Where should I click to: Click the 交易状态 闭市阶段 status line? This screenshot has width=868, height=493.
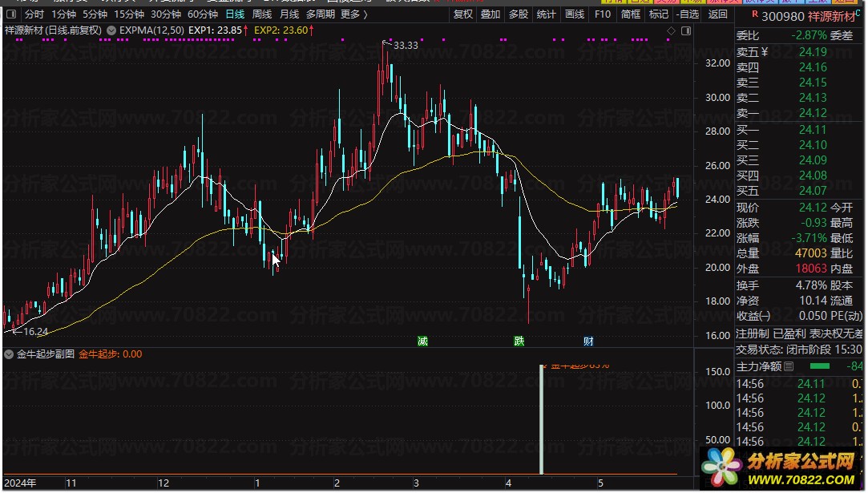799,350
